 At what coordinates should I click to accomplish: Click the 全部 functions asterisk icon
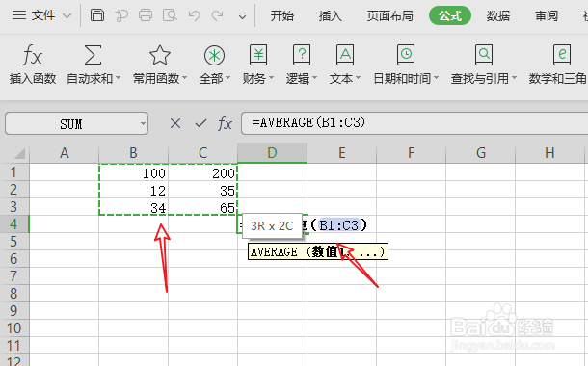click(x=215, y=56)
